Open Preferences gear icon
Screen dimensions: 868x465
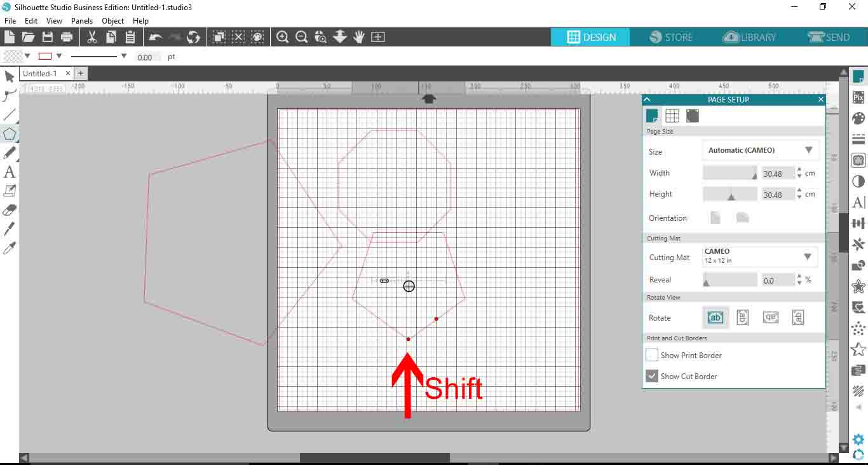[x=858, y=440]
